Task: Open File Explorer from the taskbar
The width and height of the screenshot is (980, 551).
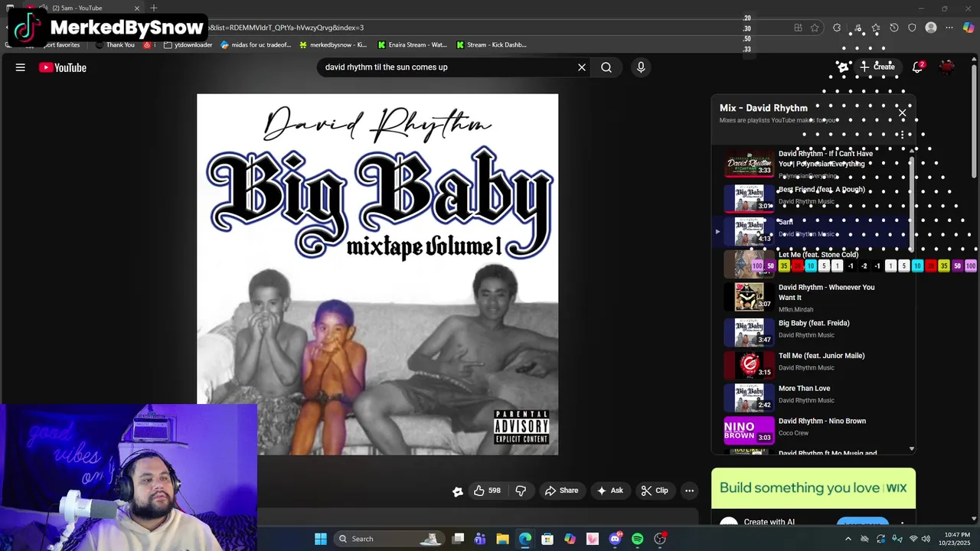Action: 502,539
